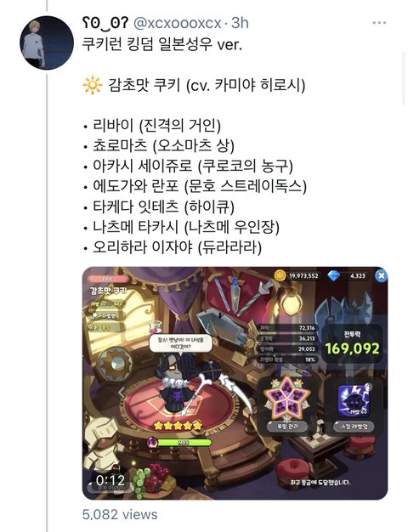
Task: Click the 5,082 views count
Action: coord(120,514)
